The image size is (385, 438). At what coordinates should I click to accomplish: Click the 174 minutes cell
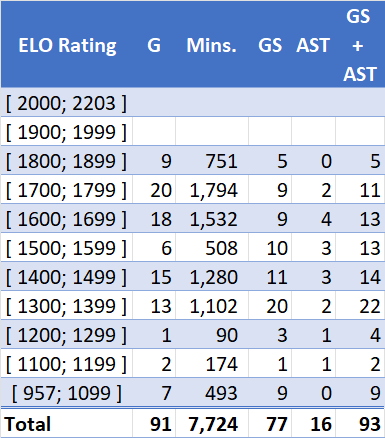click(x=212, y=364)
